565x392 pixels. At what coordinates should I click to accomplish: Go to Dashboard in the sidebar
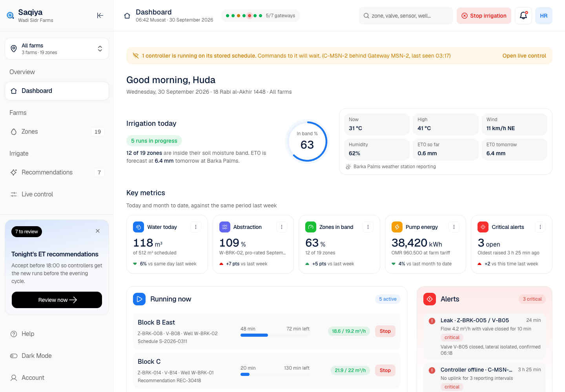(x=57, y=91)
